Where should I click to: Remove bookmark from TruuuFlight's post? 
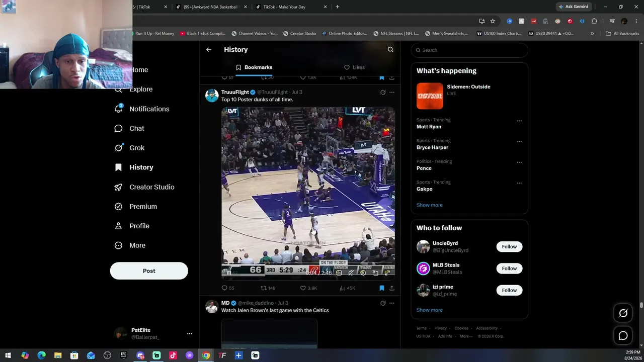point(382,288)
